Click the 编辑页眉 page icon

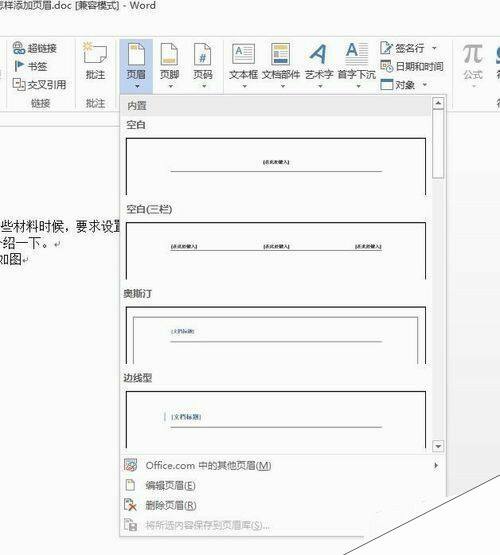[130, 485]
